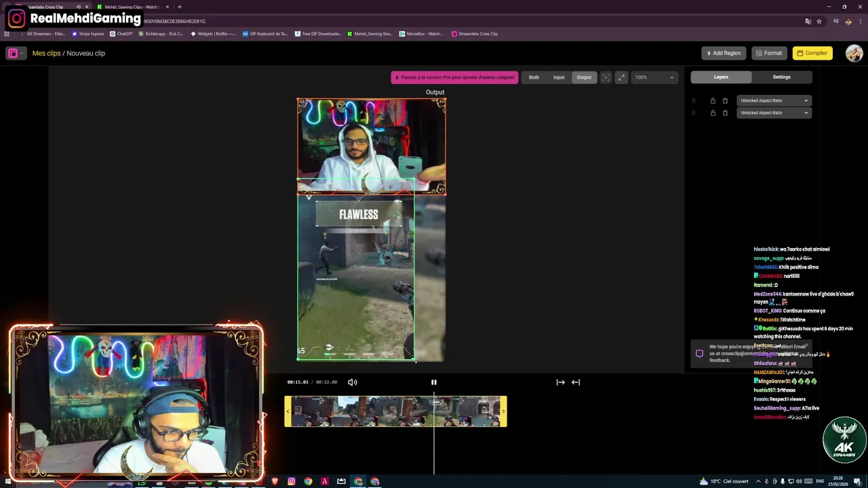The image size is (868, 488).
Task: Open the Widgets BotRix bookmark
Action: 213,34
